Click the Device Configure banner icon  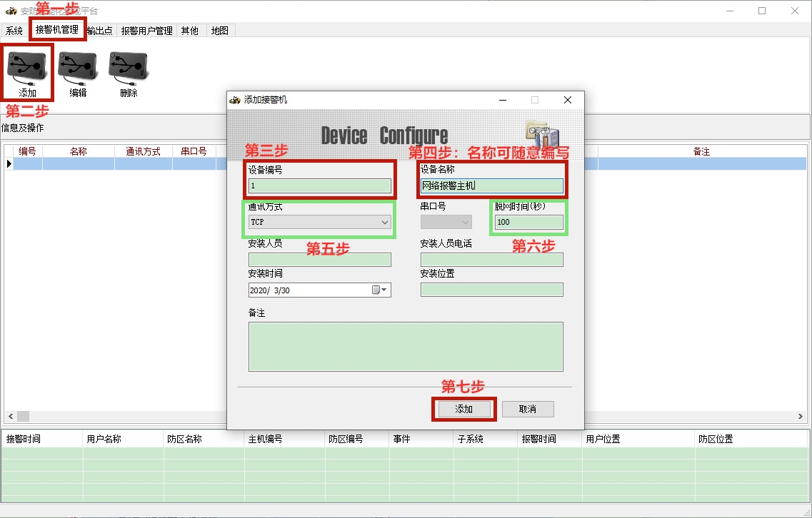click(x=542, y=133)
